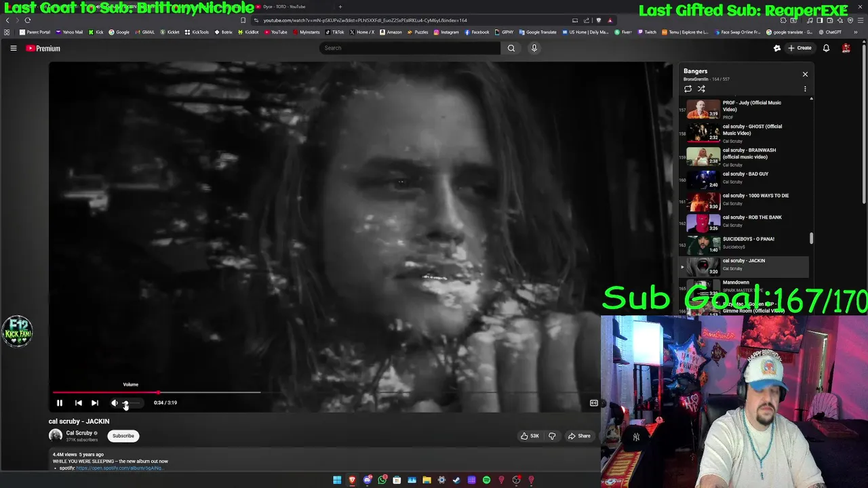
Task: Seek on the red video progress bar
Action: (x=105, y=392)
